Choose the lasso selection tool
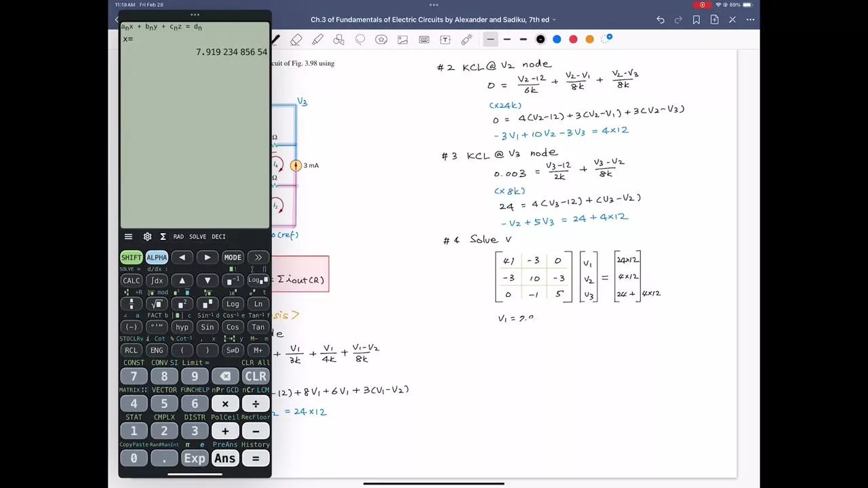The image size is (868, 488). click(x=360, y=40)
